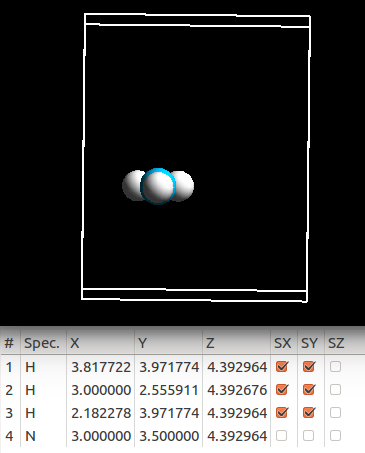Select Z value 4.392964 of atom 4
This screenshot has width=365, height=453.
(237, 436)
